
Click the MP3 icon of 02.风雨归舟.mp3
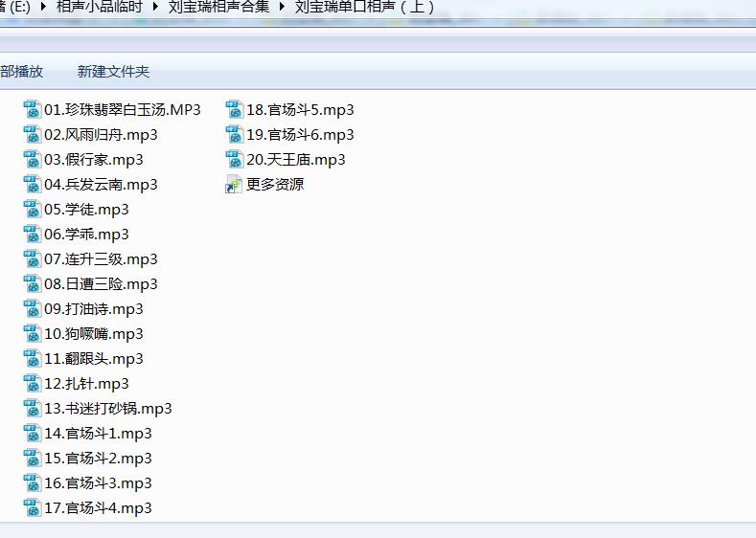pos(33,134)
